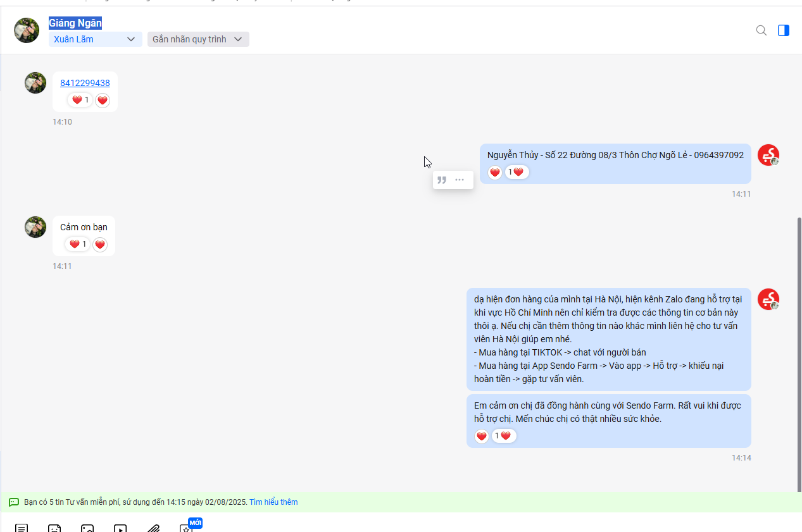Viewport: 802px width, 532px height.
Task: Click the chat vertical scrollbar
Action: [x=799, y=354]
